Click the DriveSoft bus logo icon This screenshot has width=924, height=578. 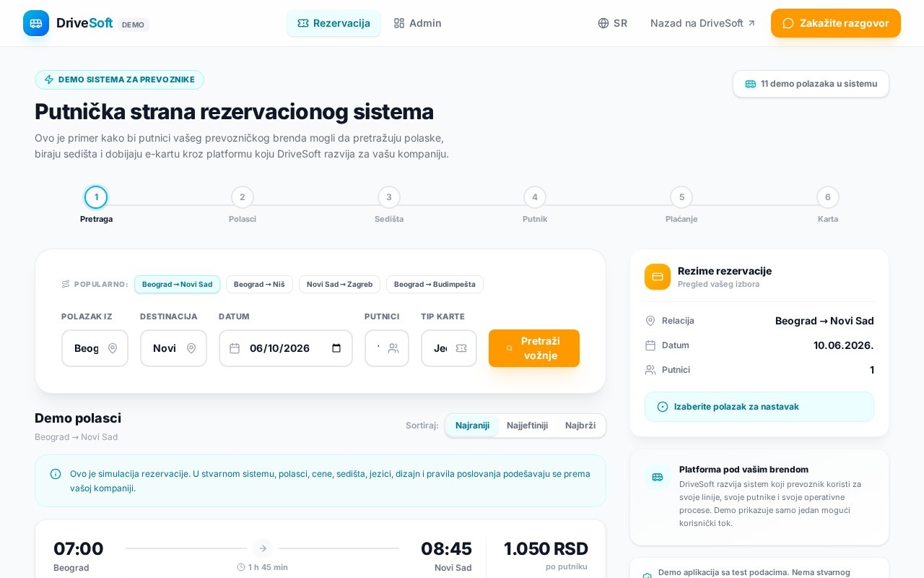coord(36,23)
